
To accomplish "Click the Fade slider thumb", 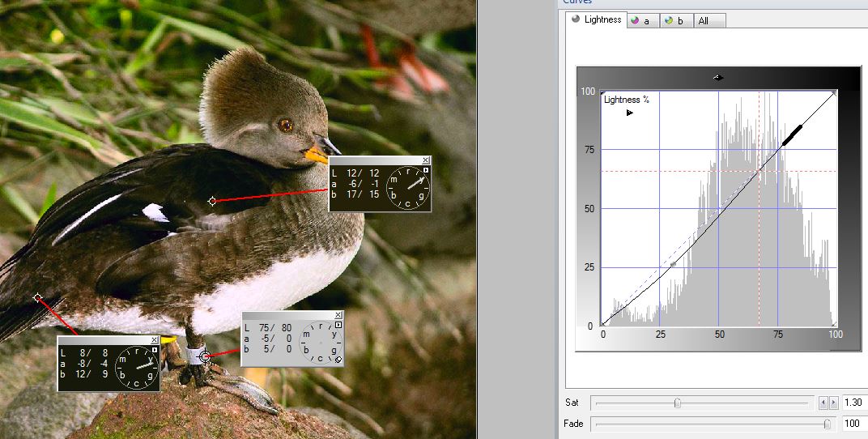I will 827,424.
